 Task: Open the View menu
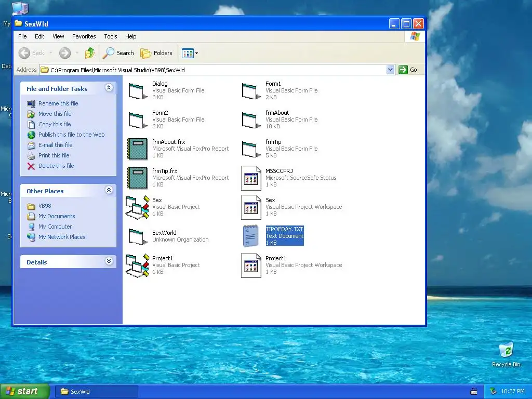pyautogui.click(x=58, y=36)
